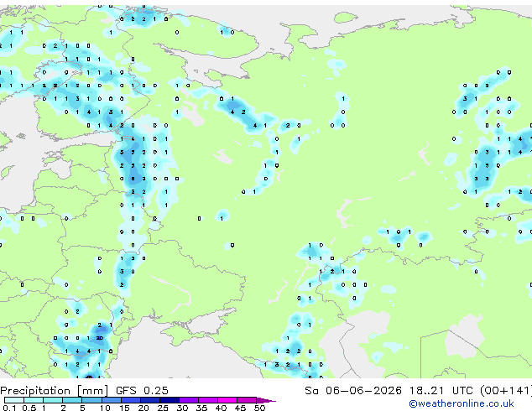This screenshot has height=411, width=532.
Task: Click the '50' legend scale label
Action: tap(260, 408)
